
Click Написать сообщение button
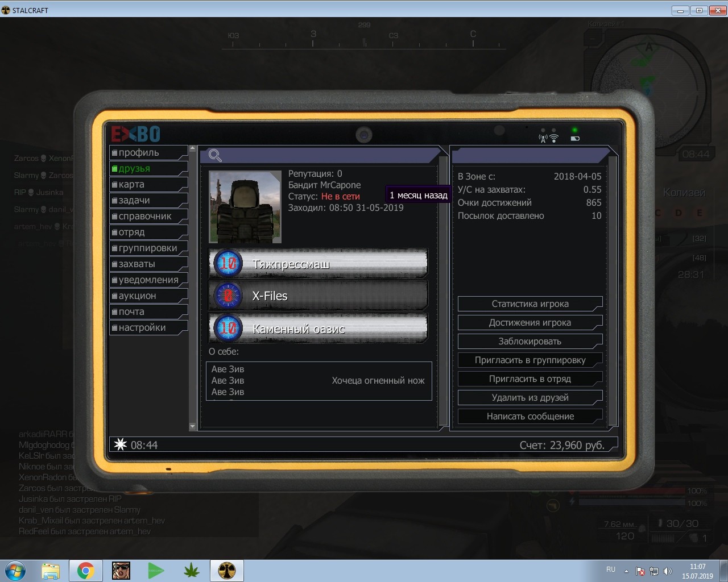530,417
